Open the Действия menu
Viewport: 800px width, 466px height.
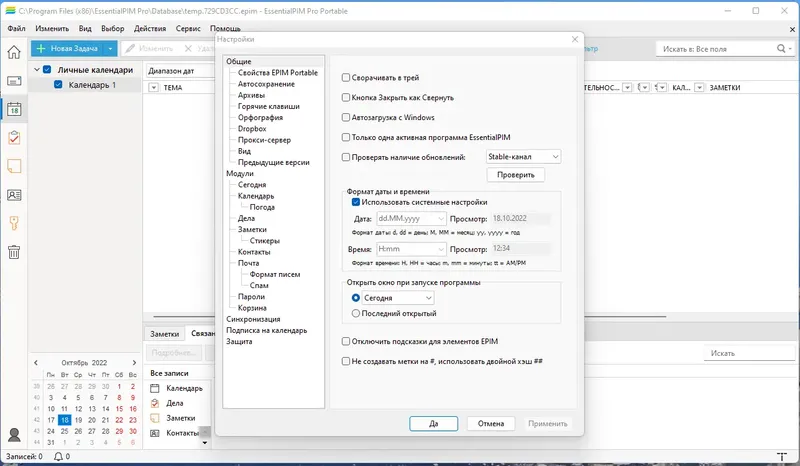coord(150,29)
